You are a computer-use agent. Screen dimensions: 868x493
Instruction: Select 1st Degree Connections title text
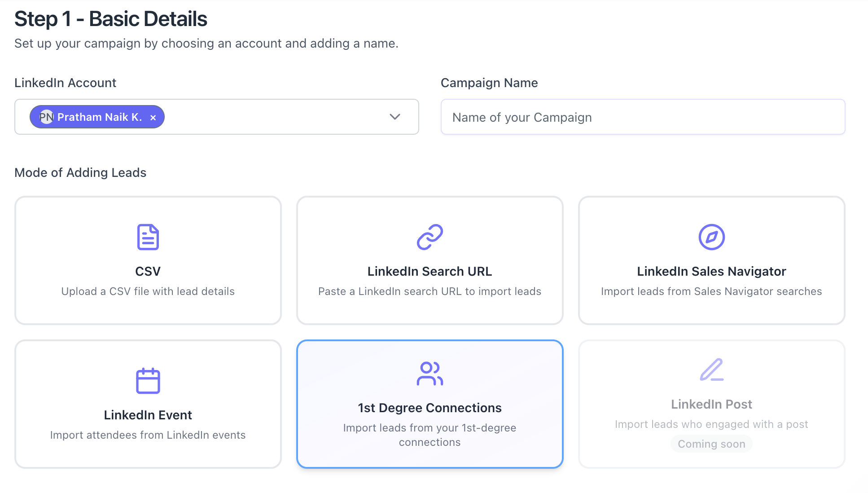pos(430,408)
